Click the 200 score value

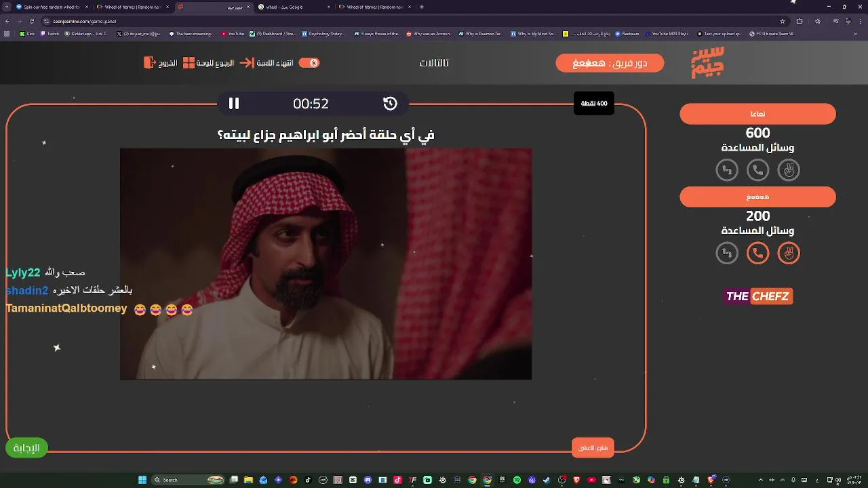758,216
